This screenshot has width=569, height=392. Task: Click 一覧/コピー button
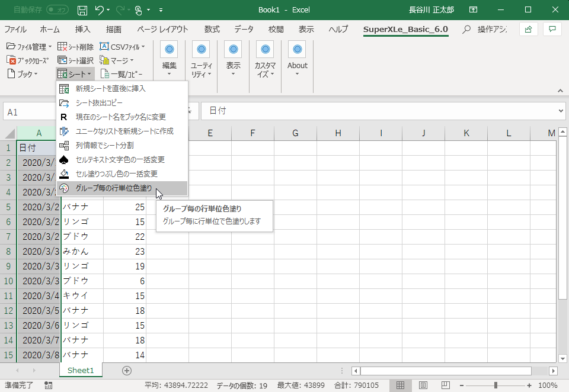pyautogui.click(x=122, y=74)
